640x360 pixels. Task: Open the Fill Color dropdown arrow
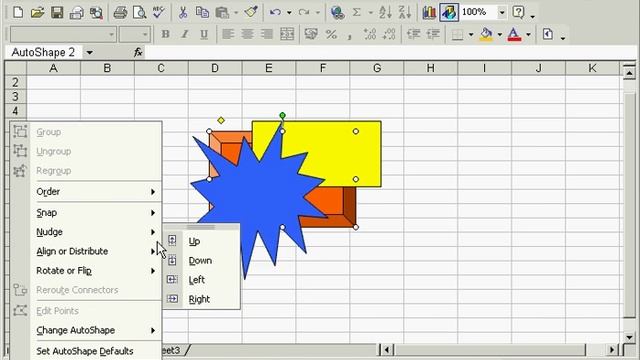click(499, 35)
